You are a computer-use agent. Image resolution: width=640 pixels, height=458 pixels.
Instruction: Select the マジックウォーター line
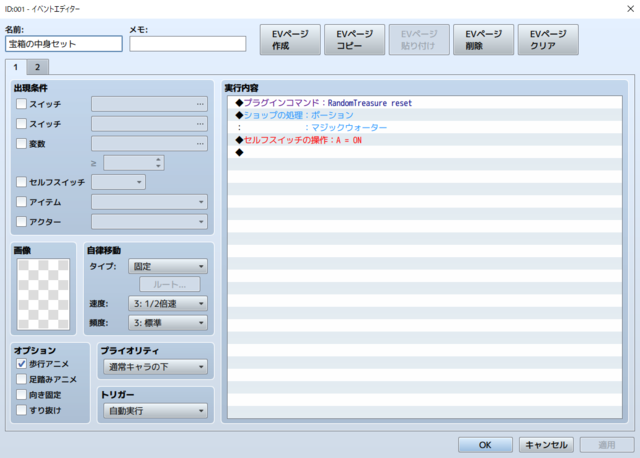pyautogui.click(x=425, y=127)
